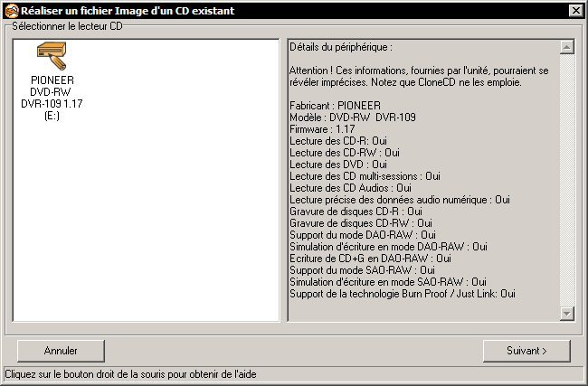This screenshot has height=386, width=588.
Task: Close the image creation dialog
Action: pyautogui.click(x=575, y=11)
